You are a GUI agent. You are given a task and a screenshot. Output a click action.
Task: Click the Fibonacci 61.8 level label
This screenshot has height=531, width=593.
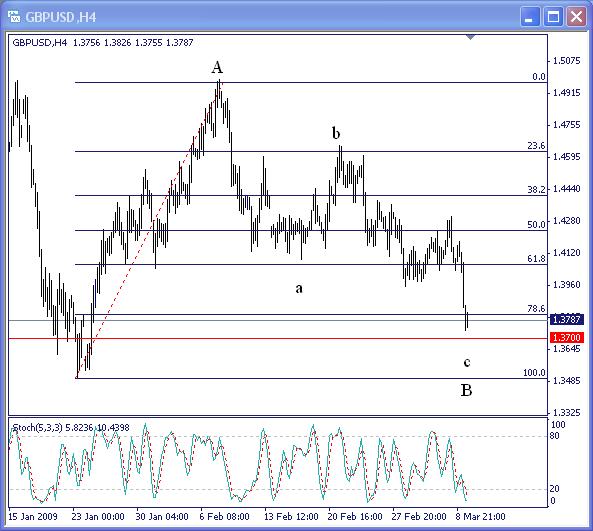pyautogui.click(x=537, y=258)
